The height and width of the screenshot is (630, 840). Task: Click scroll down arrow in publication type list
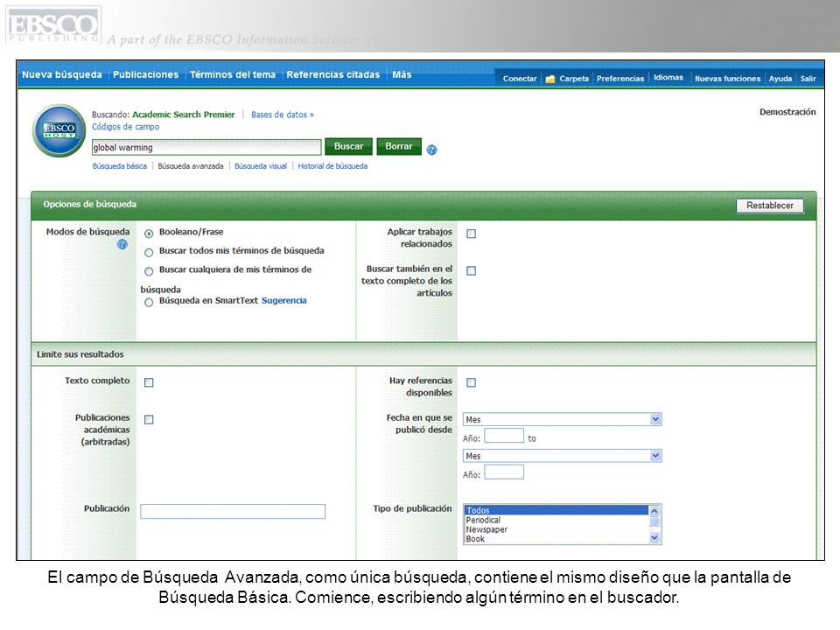(x=654, y=538)
